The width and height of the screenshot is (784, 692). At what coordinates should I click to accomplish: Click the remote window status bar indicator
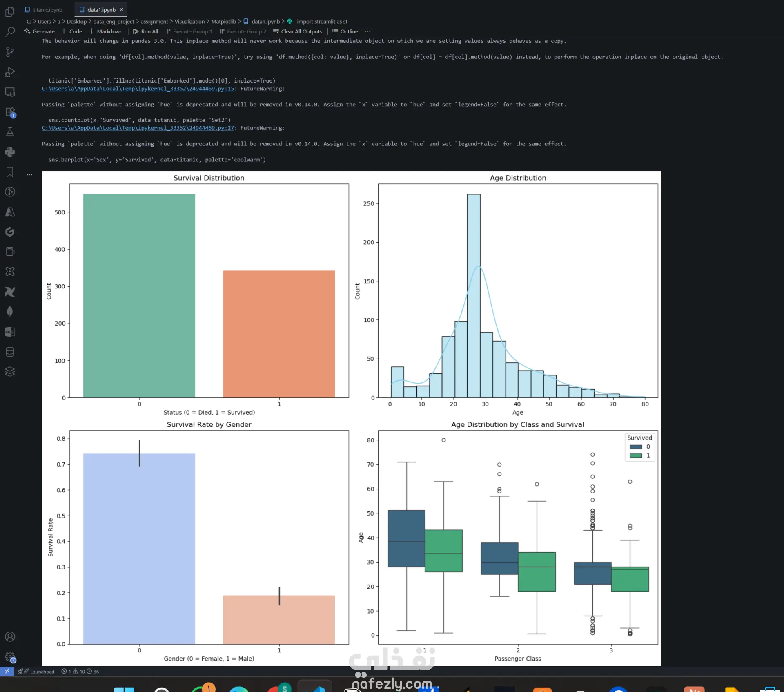[x=7, y=671]
